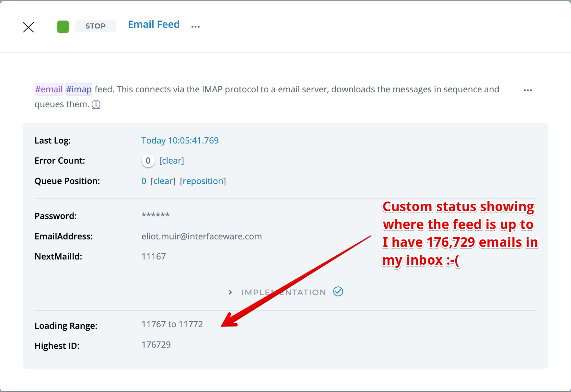Stop the Email Feed component
Image resolution: width=571 pixels, height=392 pixels.
pyautogui.click(x=95, y=26)
